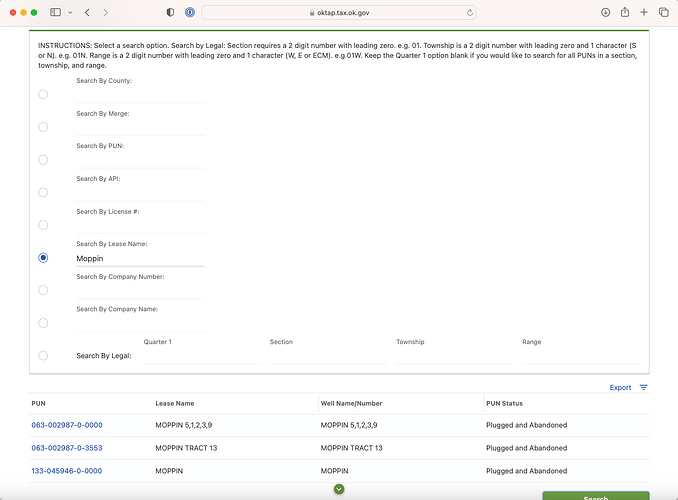Click the results filter icon beside Export

(x=643, y=388)
